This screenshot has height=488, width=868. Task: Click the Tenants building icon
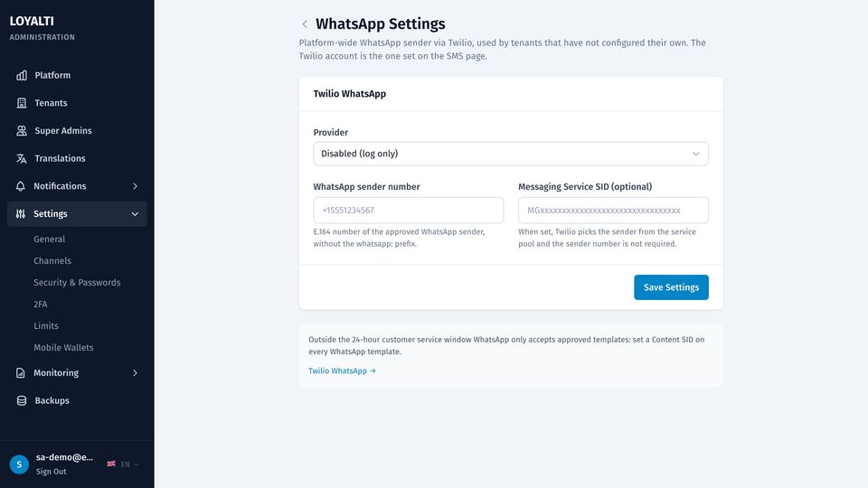pos(22,103)
